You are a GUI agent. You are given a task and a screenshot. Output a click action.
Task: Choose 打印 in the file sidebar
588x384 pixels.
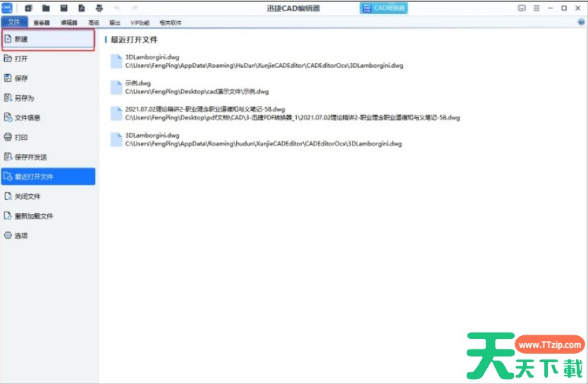[48, 138]
